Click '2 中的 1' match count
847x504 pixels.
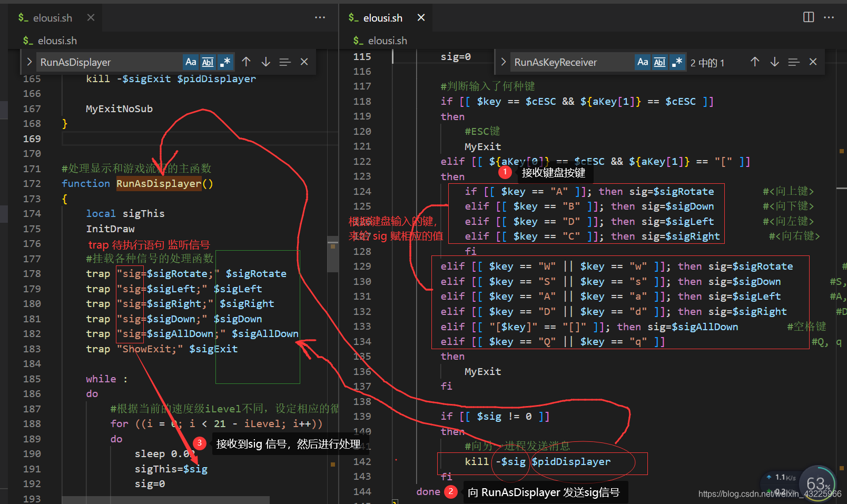click(x=707, y=63)
